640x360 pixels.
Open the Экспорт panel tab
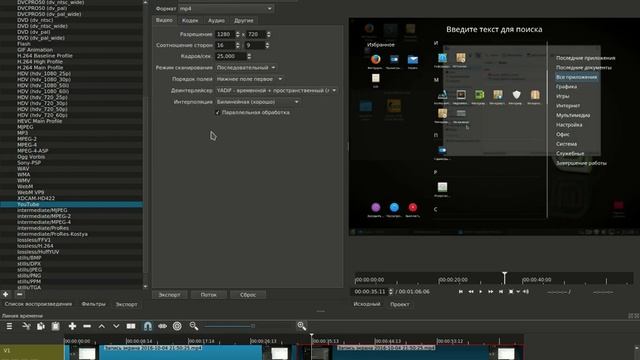click(x=127, y=304)
